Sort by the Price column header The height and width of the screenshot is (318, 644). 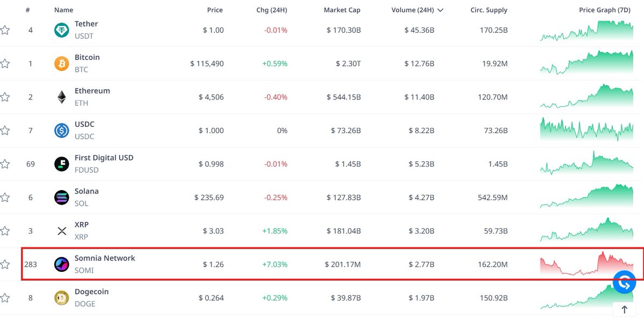[215, 10]
